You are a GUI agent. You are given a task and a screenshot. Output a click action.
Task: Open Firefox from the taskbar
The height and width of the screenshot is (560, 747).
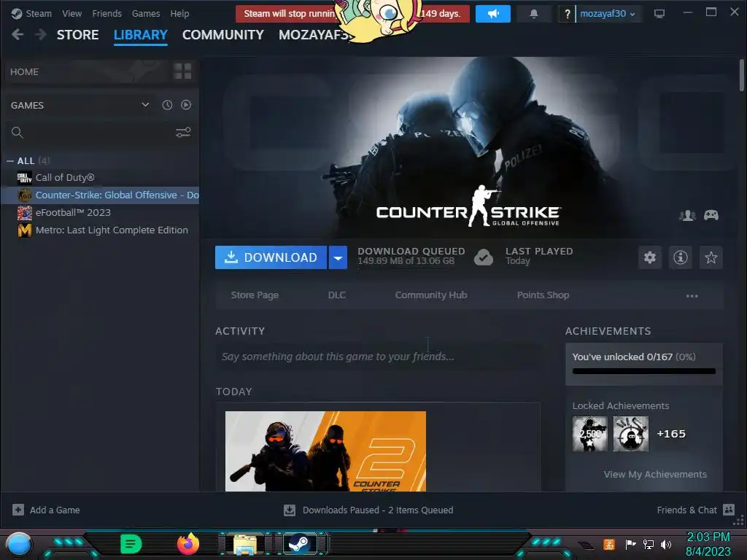(188, 544)
